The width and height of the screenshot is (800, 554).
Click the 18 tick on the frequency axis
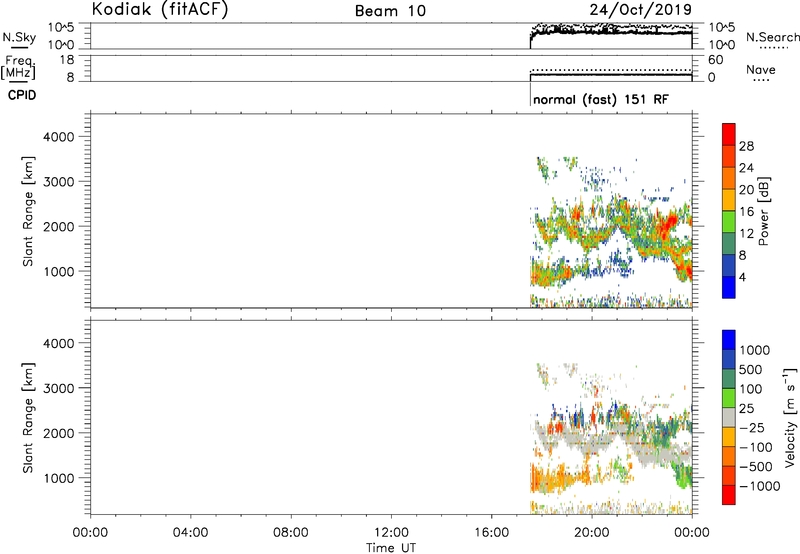point(67,60)
